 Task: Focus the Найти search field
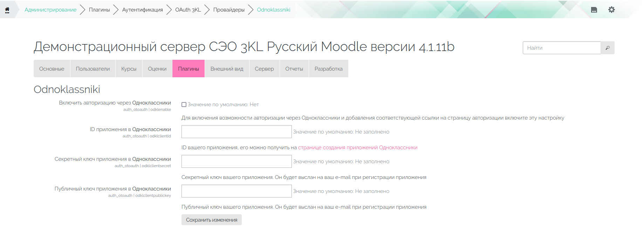[562, 48]
